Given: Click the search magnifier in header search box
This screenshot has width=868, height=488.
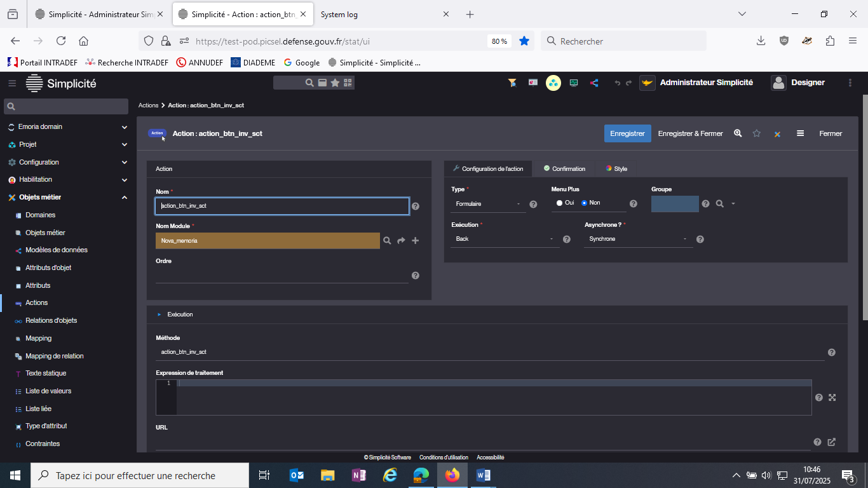Looking at the screenshot, I should 309,83.
